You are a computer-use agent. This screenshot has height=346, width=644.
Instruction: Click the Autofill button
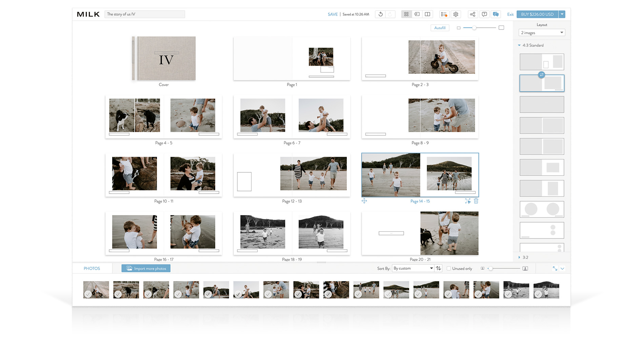point(440,28)
